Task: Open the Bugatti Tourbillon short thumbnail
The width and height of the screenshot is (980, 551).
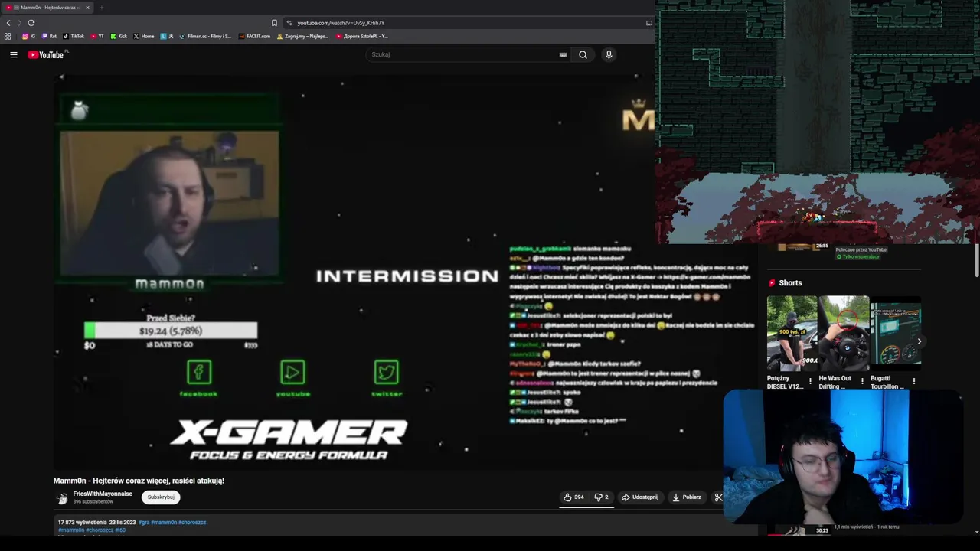Action: 896,332
